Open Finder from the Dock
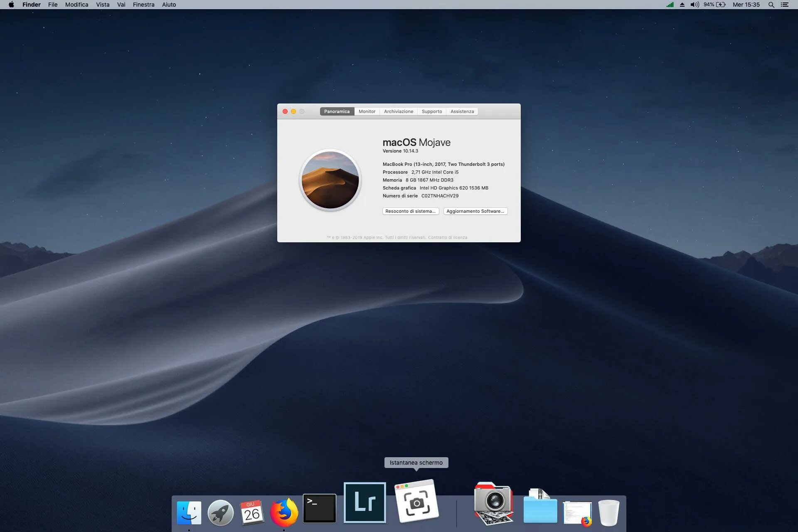This screenshot has width=798, height=532. [x=189, y=512]
